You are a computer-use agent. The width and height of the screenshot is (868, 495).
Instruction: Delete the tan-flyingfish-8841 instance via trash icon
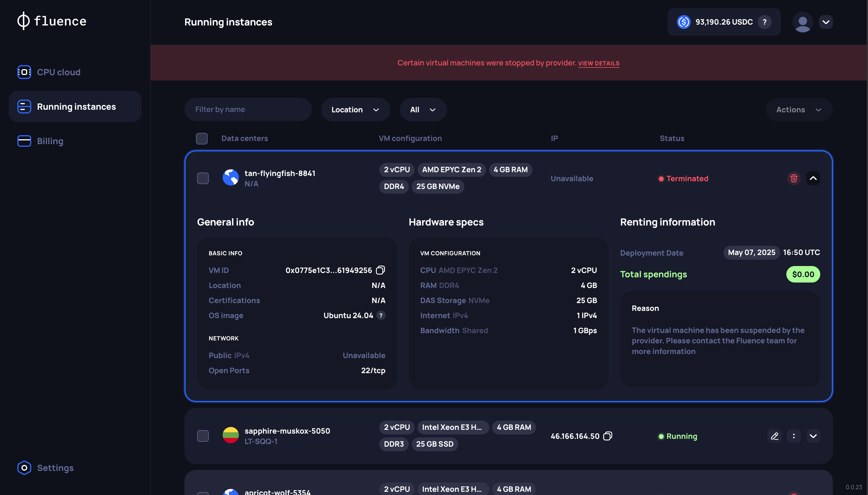[x=793, y=178]
